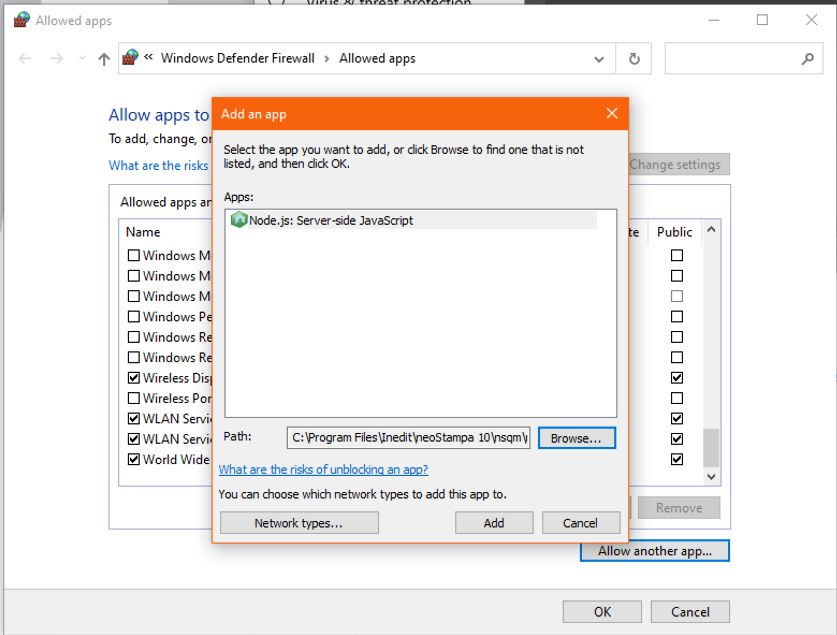This screenshot has width=837, height=635.
Task: Click OK in Allowed apps window
Action: click(x=602, y=612)
